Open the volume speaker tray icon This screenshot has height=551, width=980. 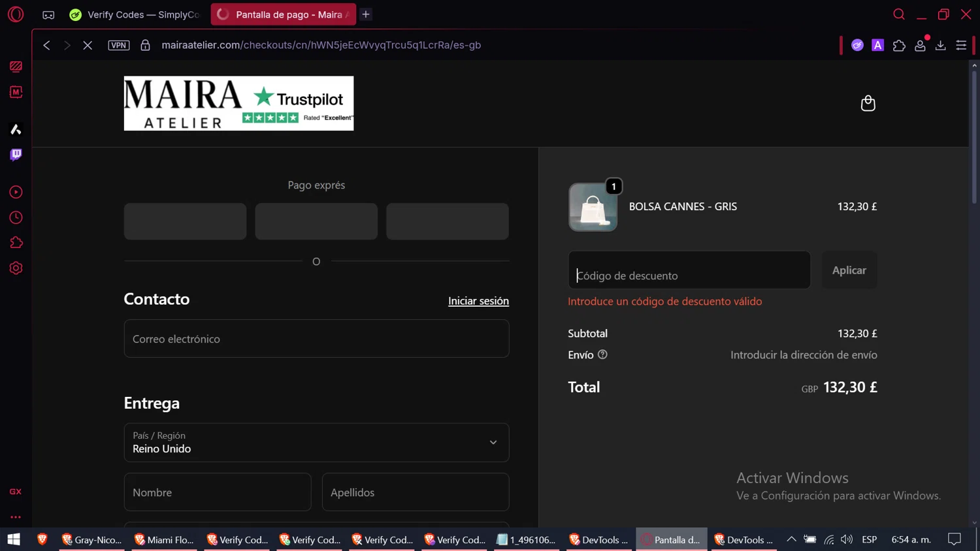point(847,539)
